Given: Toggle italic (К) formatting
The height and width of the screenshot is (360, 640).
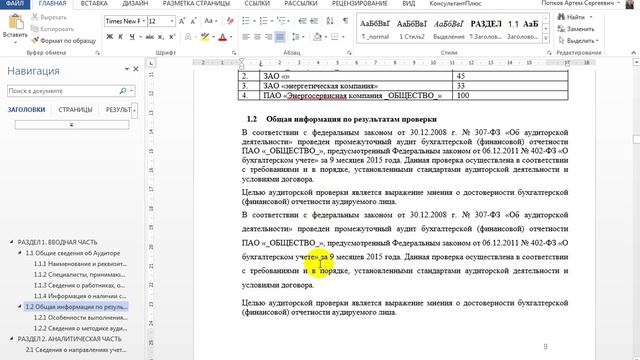Looking at the screenshot, I should click(x=120, y=37).
